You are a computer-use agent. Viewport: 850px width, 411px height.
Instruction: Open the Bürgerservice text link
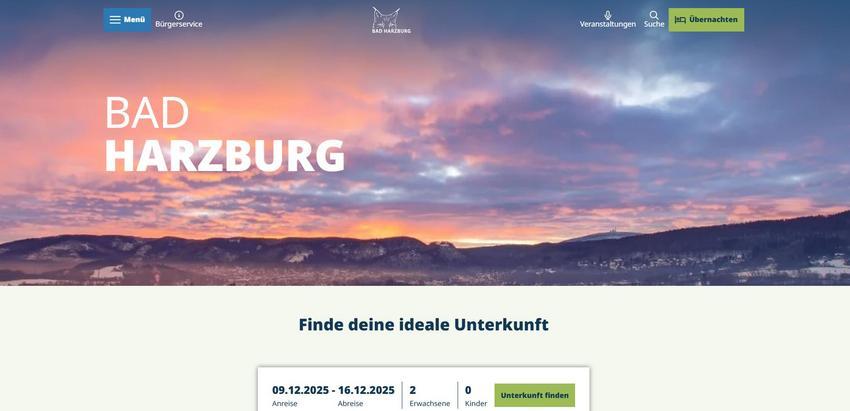[x=179, y=24]
